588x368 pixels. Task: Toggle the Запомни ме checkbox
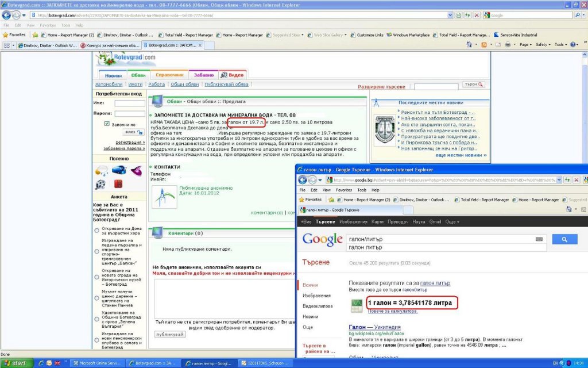coord(107,124)
